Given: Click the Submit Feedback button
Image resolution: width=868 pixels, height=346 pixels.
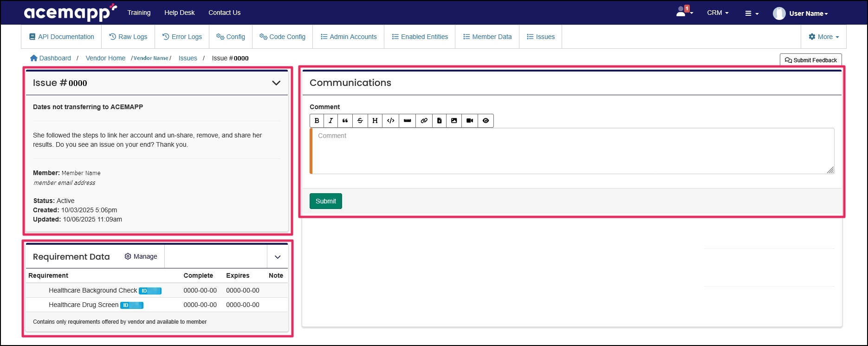Looking at the screenshot, I should coord(811,60).
